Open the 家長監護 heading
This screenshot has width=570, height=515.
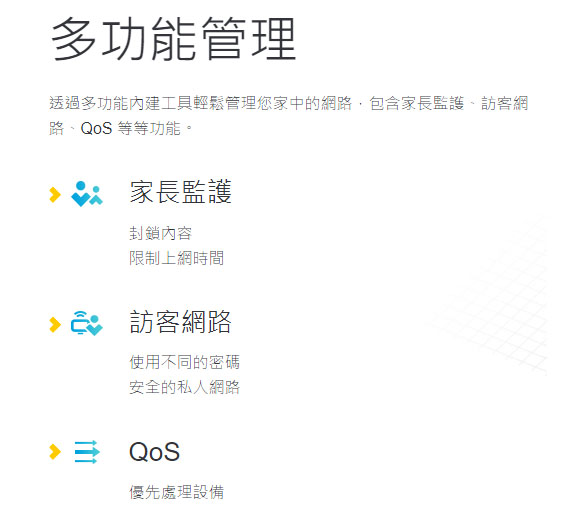tap(181, 192)
